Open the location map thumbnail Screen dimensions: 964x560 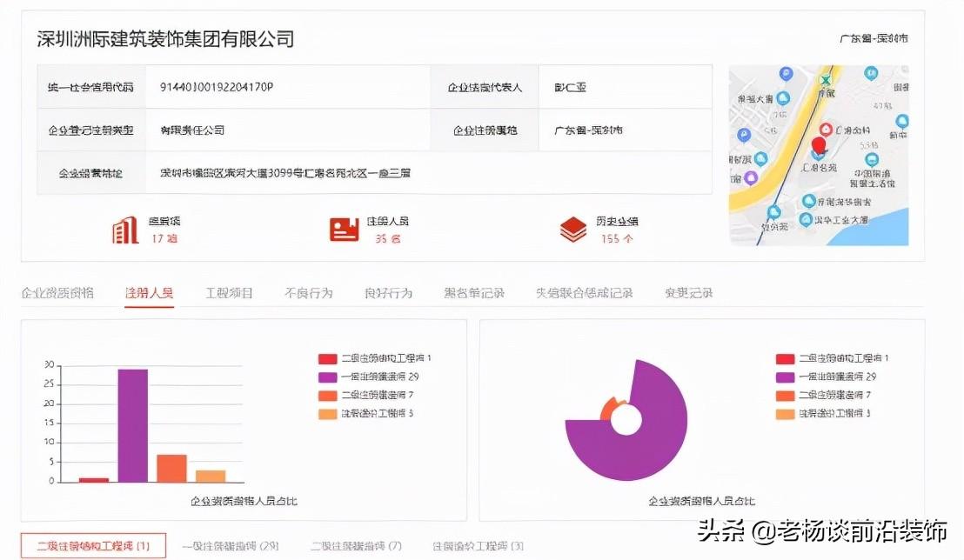pos(819,156)
